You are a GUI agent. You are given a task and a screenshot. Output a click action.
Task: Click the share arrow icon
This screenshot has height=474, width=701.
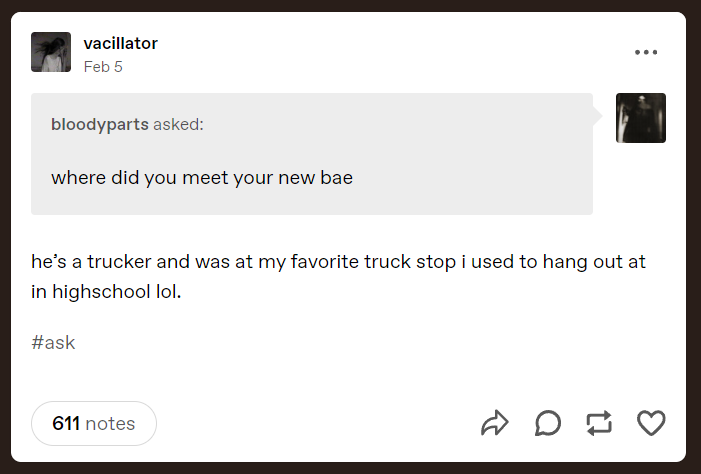[495, 424]
